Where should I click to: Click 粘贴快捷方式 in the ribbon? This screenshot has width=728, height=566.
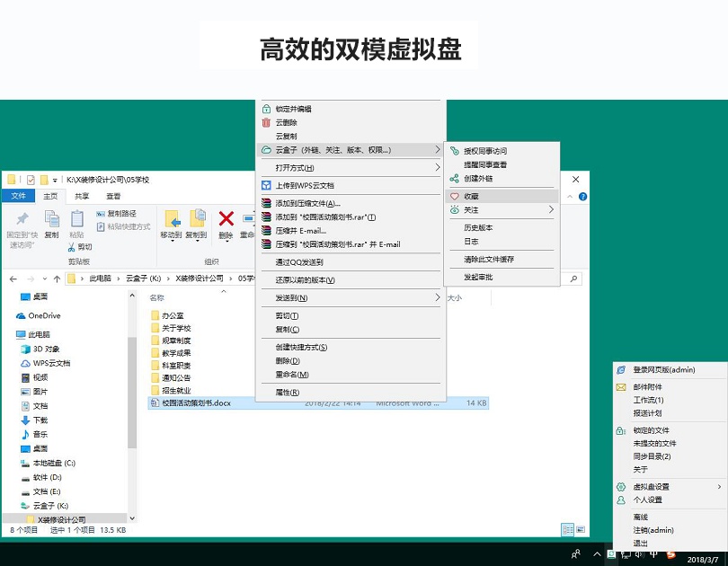[x=123, y=227]
